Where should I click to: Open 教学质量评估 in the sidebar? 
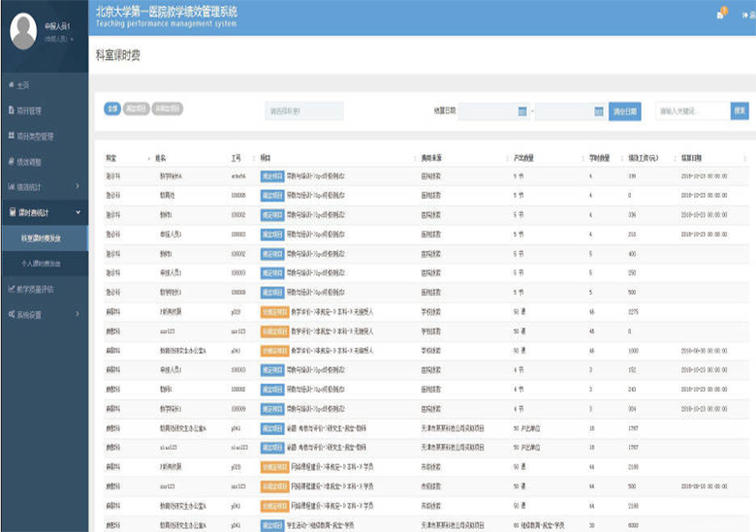(x=37, y=289)
